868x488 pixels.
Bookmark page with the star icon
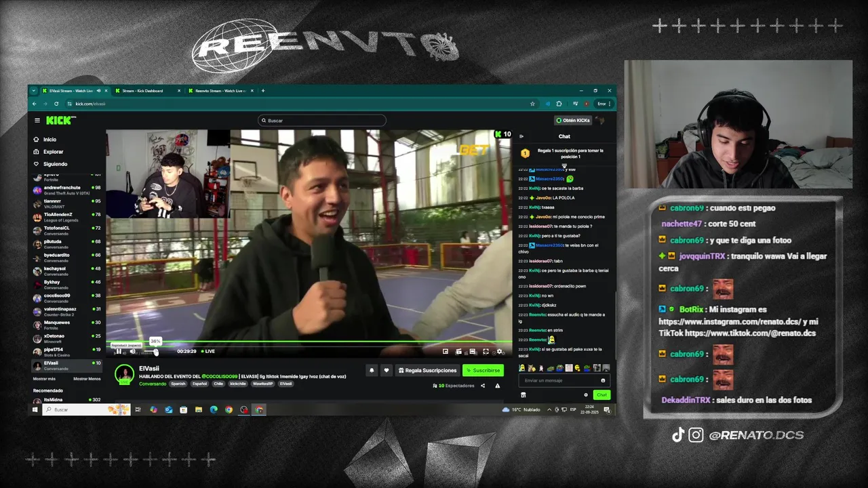click(532, 104)
